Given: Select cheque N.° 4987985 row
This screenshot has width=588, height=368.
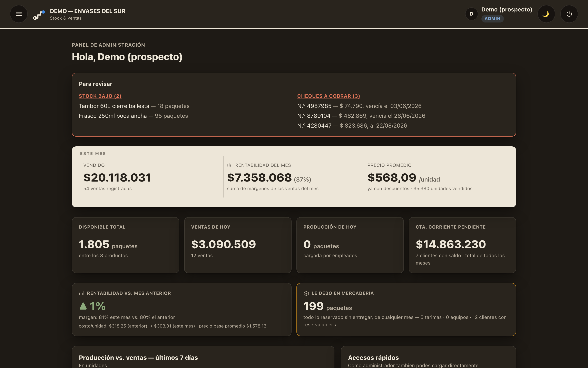Looking at the screenshot, I should [x=359, y=106].
